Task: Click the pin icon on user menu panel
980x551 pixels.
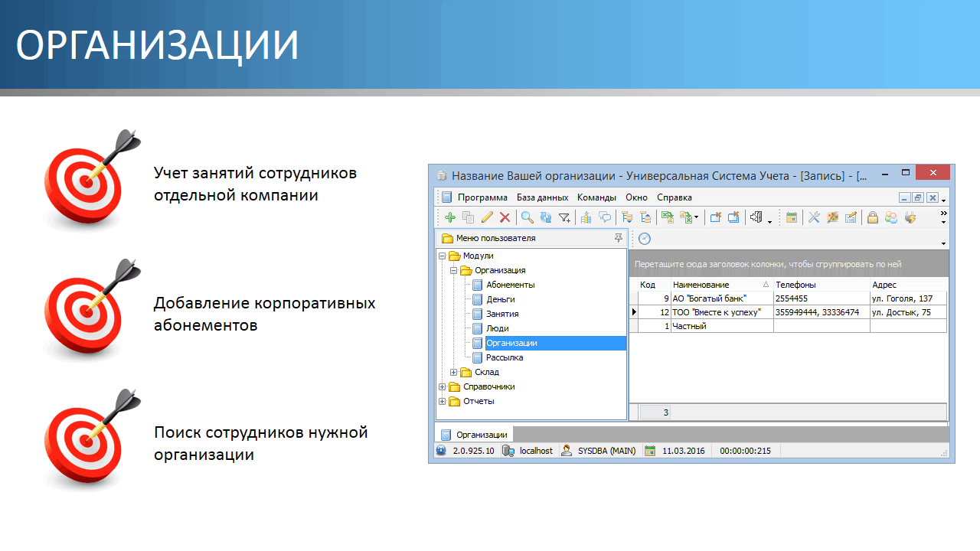Action: click(619, 238)
